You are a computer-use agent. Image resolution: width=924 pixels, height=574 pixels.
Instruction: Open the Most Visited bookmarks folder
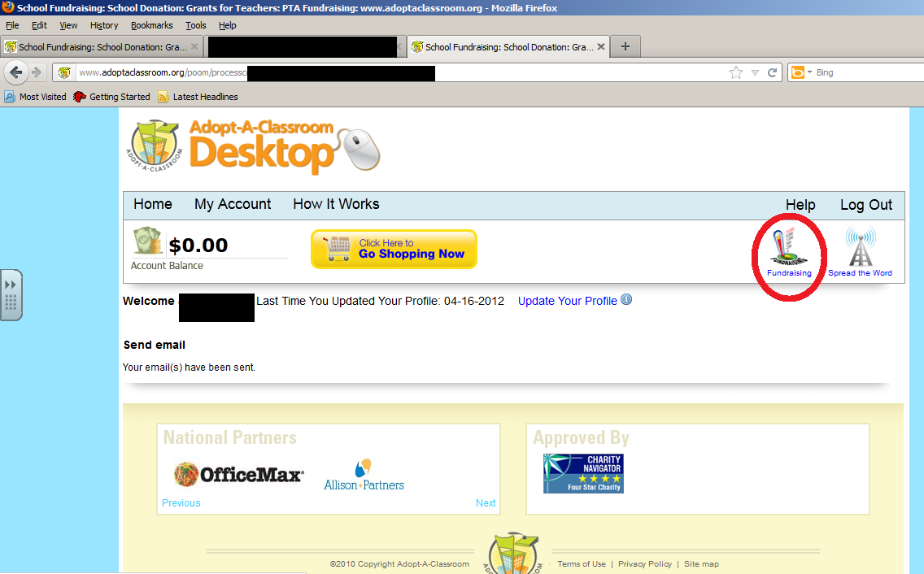35,97
